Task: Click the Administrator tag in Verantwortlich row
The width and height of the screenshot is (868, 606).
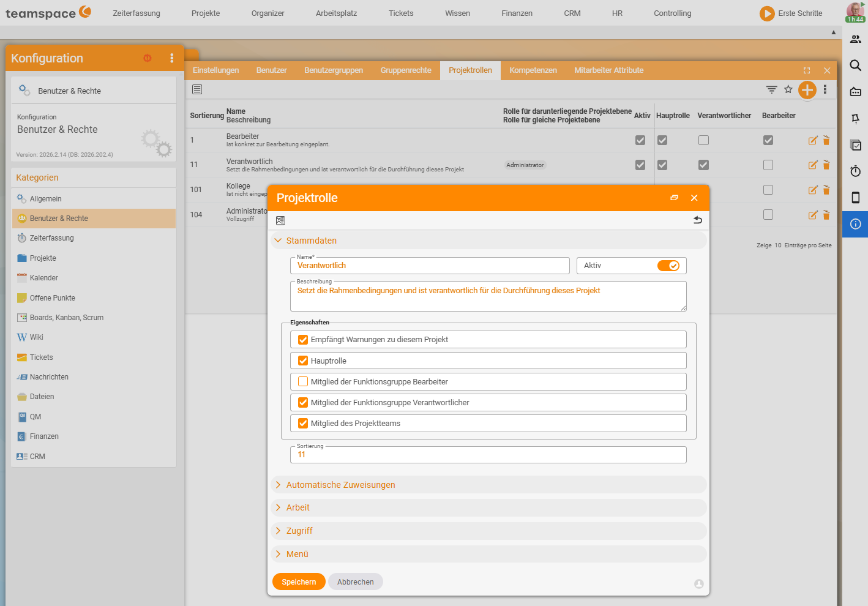Action: tap(525, 165)
